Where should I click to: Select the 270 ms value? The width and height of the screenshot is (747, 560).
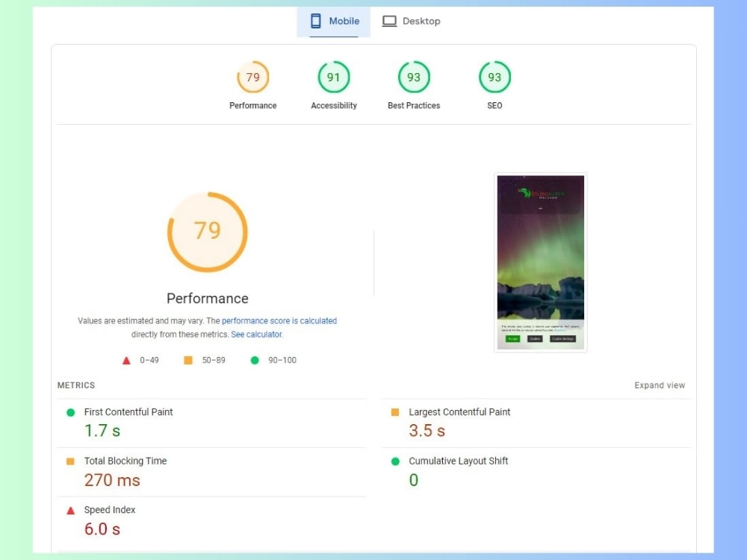(113, 480)
